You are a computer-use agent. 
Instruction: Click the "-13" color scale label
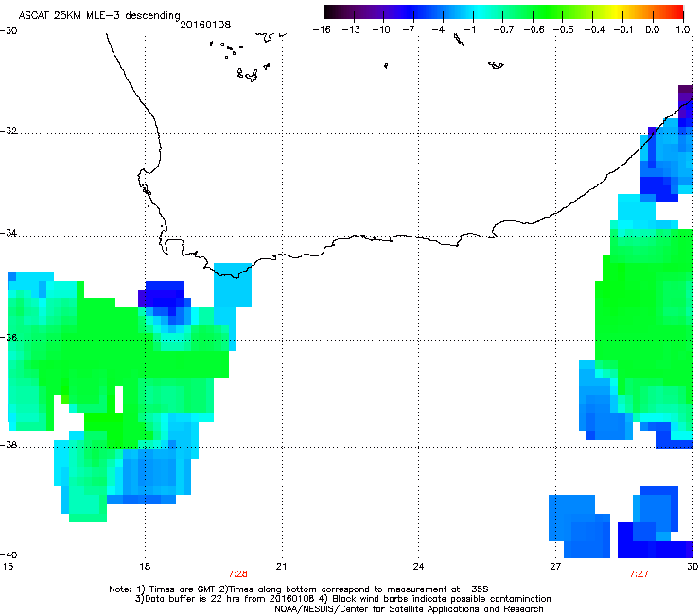351,30
